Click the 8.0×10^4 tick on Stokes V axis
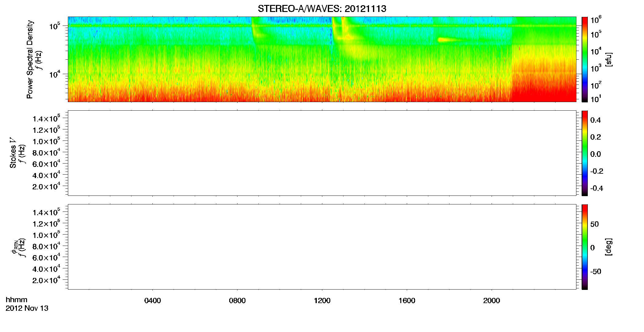 (x=46, y=152)
